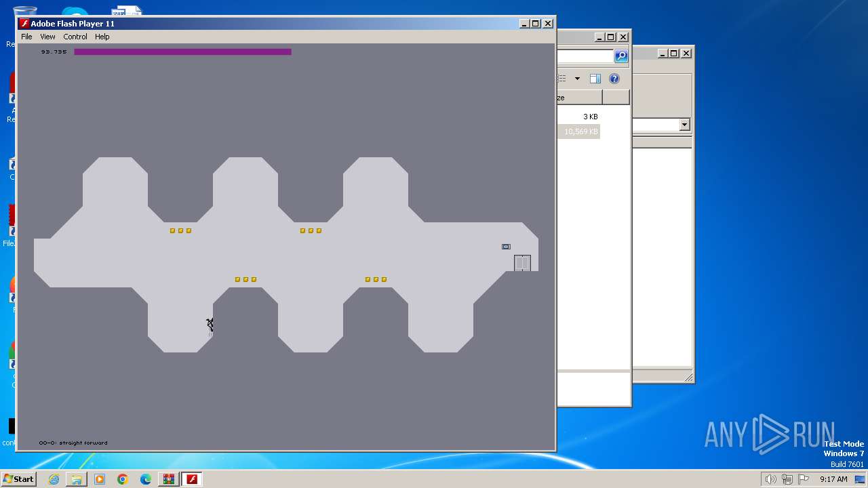Click the 9:17 AM system clock

point(833,479)
